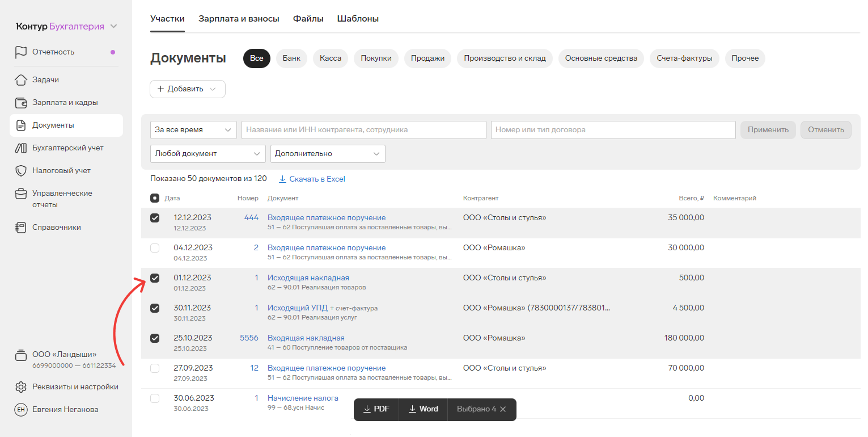Select the Основные средства chip
The height and width of the screenshot is (437, 868).
coord(601,58)
